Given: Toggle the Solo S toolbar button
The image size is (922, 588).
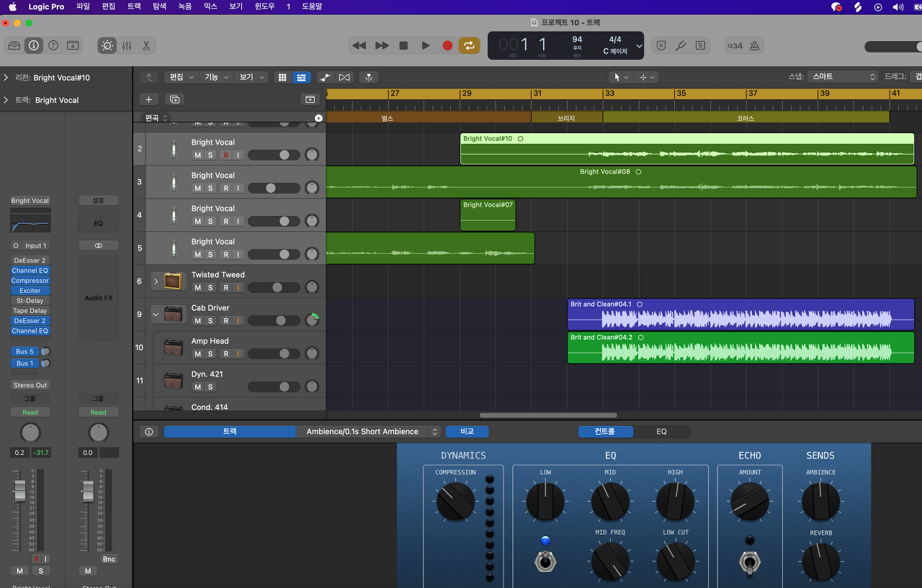Looking at the screenshot, I should coord(700,45).
